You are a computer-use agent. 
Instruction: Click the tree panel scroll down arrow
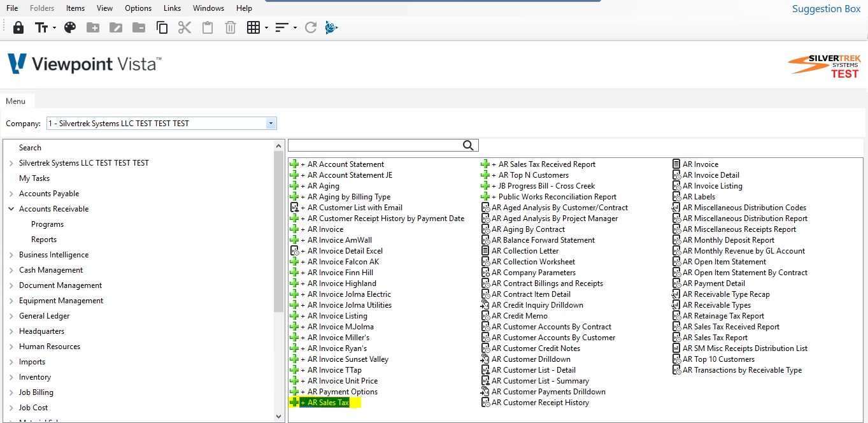point(278,417)
